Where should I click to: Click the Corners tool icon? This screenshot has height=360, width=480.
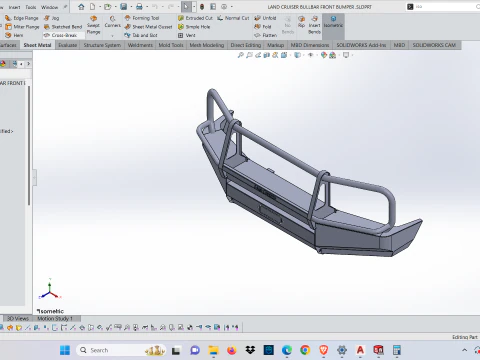[113, 19]
